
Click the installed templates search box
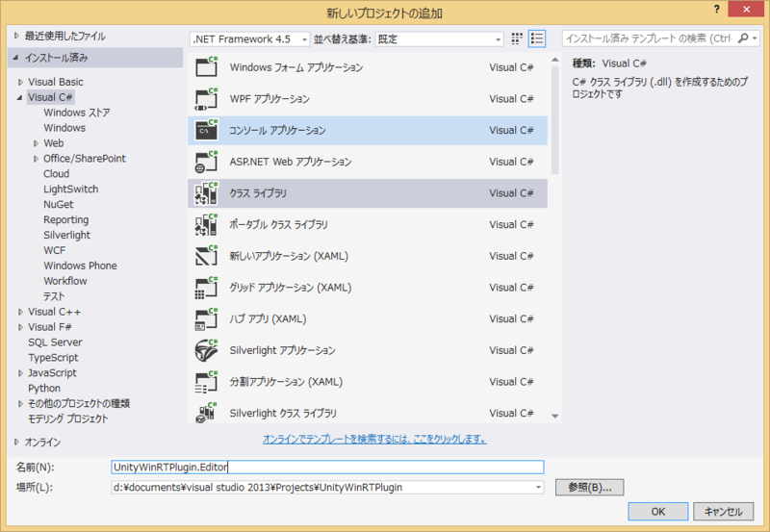[649, 38]
